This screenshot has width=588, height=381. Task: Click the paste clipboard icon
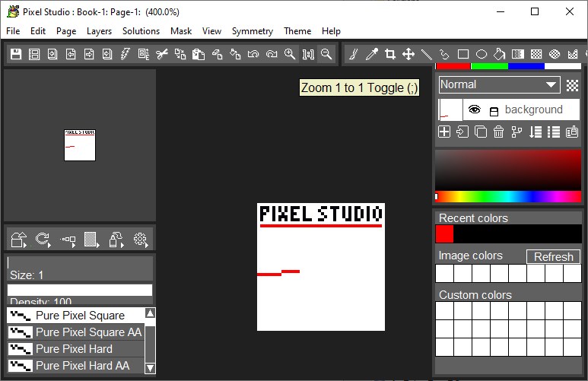(199, 55)
